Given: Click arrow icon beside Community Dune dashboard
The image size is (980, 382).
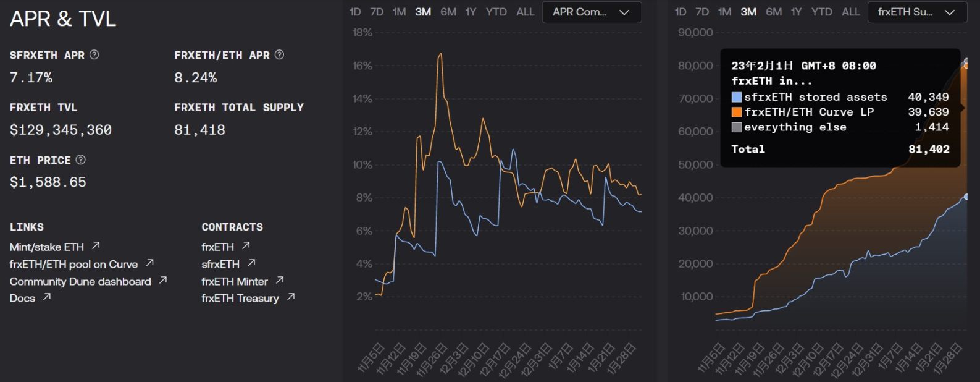Looking at the screenshot, I should [163, 281].
